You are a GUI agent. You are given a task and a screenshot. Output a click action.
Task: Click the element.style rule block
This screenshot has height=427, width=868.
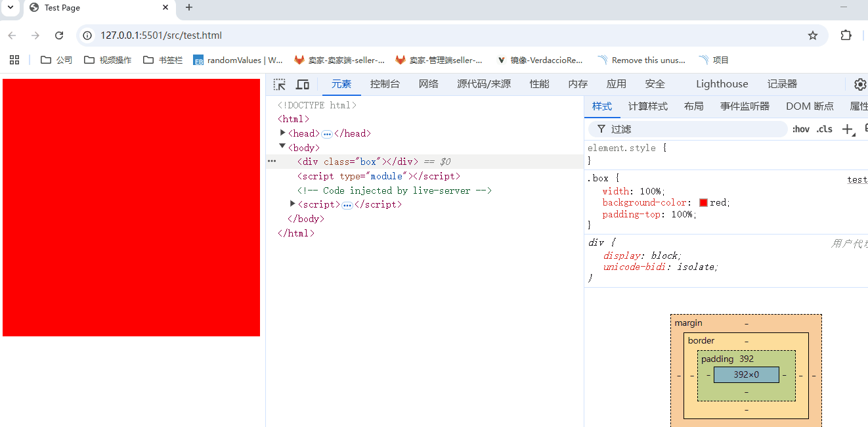726,154
